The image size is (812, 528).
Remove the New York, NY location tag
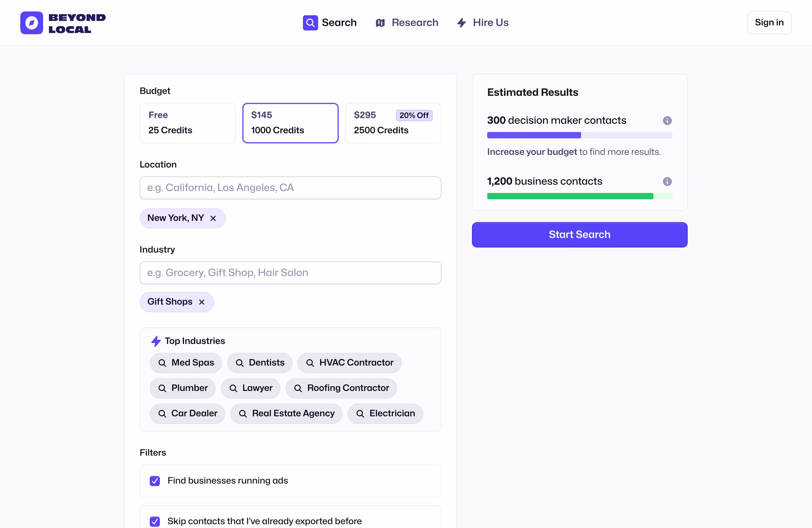213,218
